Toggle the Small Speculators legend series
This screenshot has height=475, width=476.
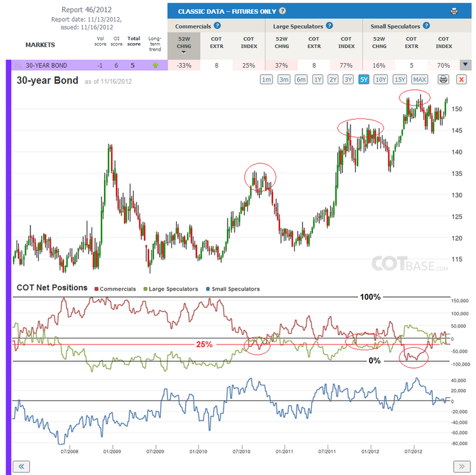(233, 289)
